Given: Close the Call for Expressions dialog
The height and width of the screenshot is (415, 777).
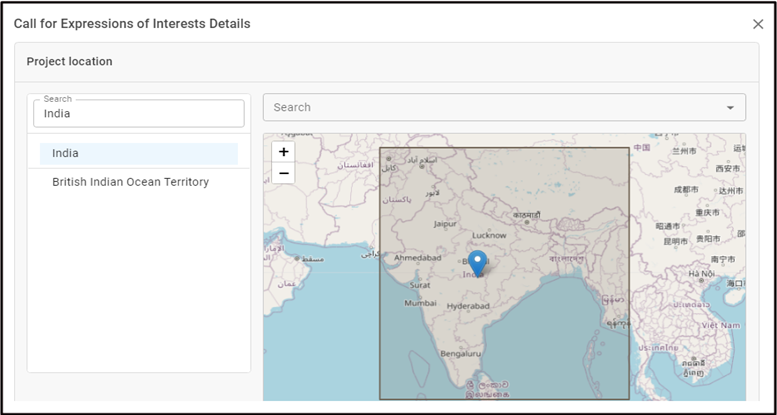Looking at the screenshot, I should pyautogui.click(x=758, y=24).
